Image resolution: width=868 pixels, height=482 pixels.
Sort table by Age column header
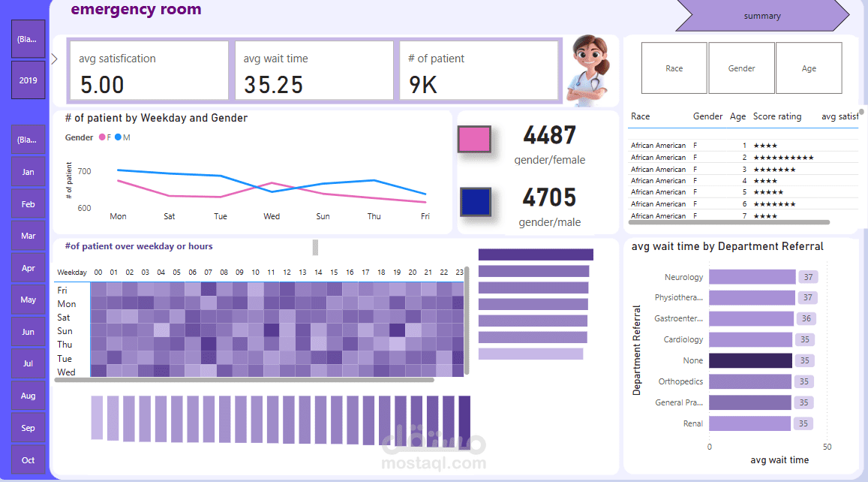(737, 116)
